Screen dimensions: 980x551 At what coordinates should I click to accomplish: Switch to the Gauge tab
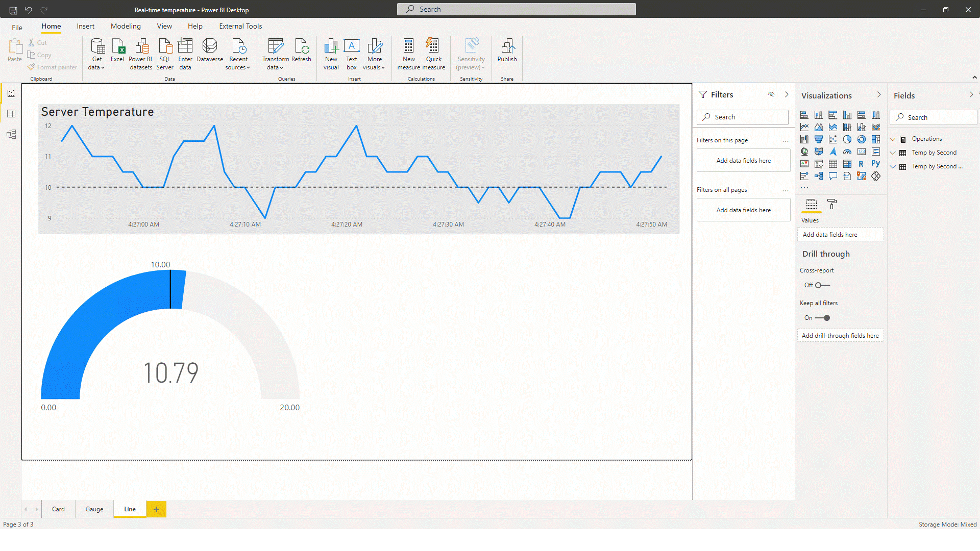click(93, 509)
